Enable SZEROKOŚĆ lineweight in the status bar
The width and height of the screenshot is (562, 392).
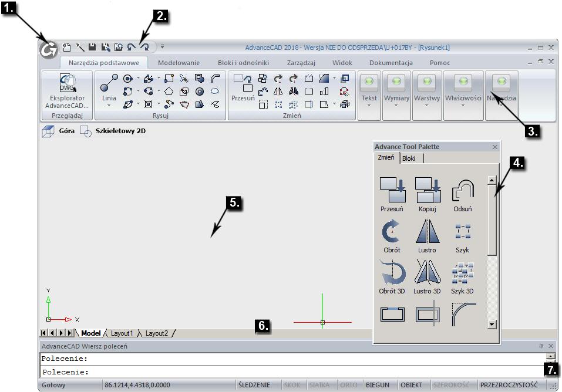click(451, 385)
